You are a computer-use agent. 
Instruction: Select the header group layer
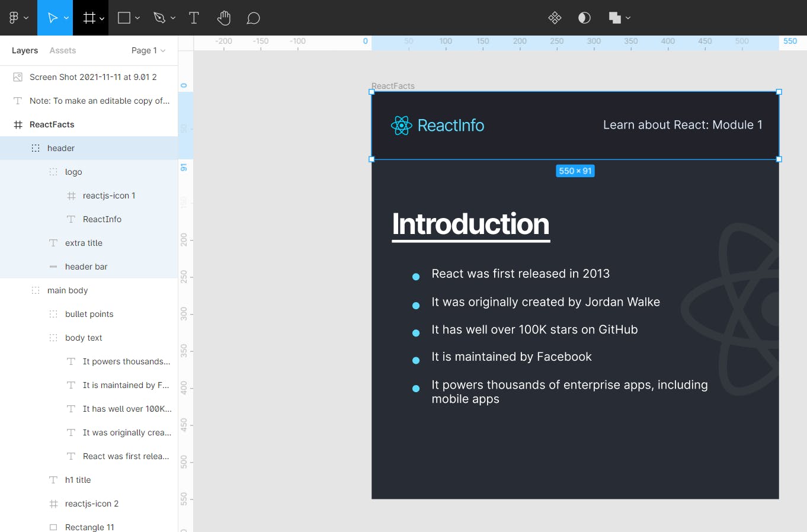click(89, 148)
